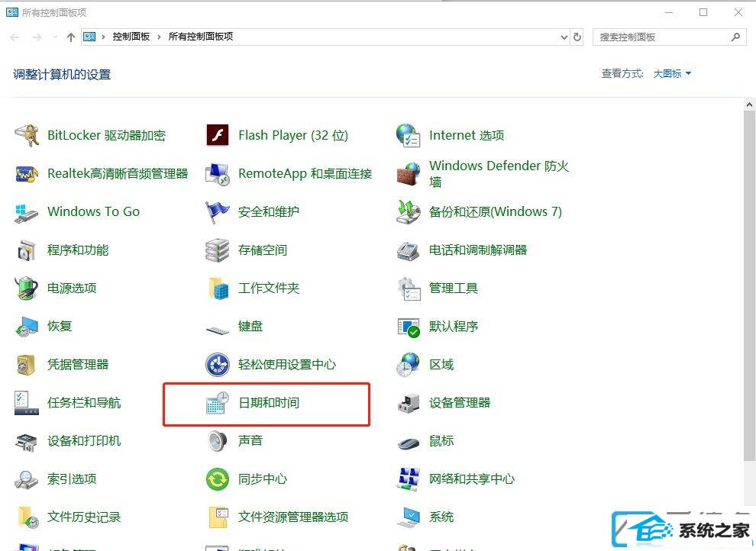Open the 工作文件夹 icon
Screen dimensions: 756x551
point(218,288)
